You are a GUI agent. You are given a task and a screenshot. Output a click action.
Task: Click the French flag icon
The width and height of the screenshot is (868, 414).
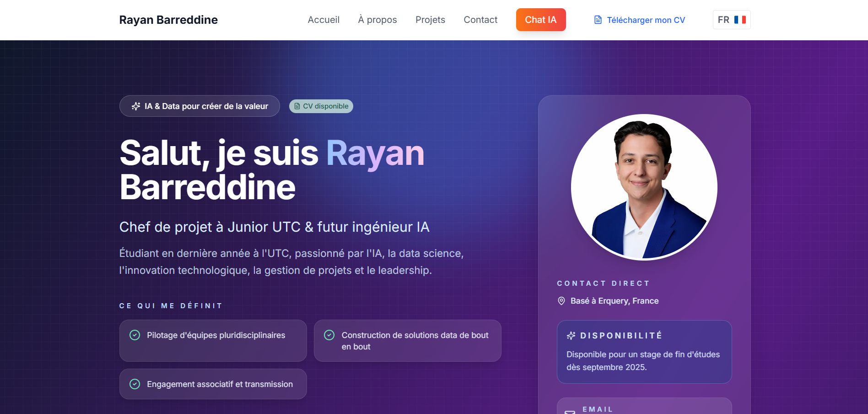pyautogui.click(x=740, y=20)
